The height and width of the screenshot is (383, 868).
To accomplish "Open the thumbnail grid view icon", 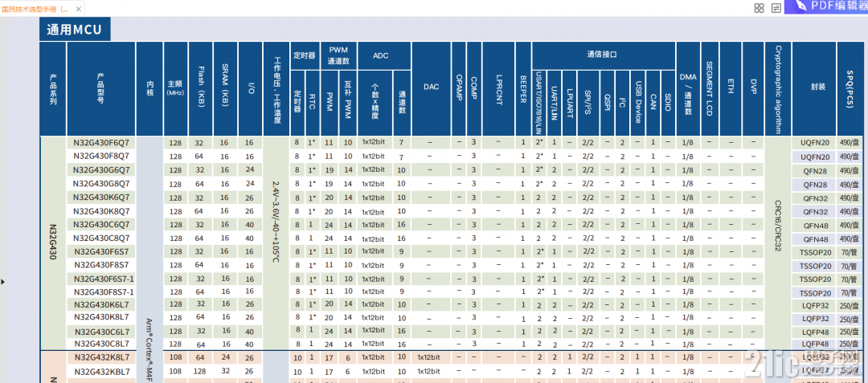I will pyautogui.click(x=759, y=8).
